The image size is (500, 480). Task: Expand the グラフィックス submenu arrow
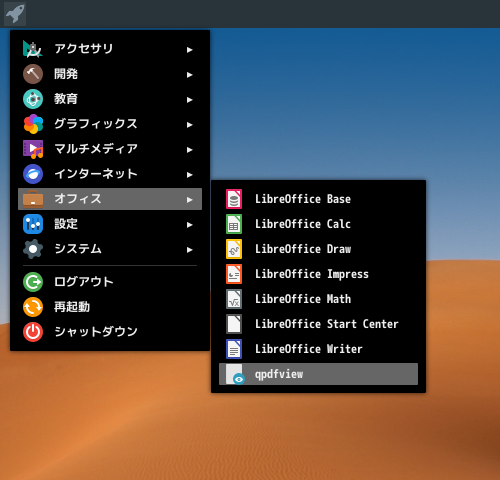tap(190, 125)
